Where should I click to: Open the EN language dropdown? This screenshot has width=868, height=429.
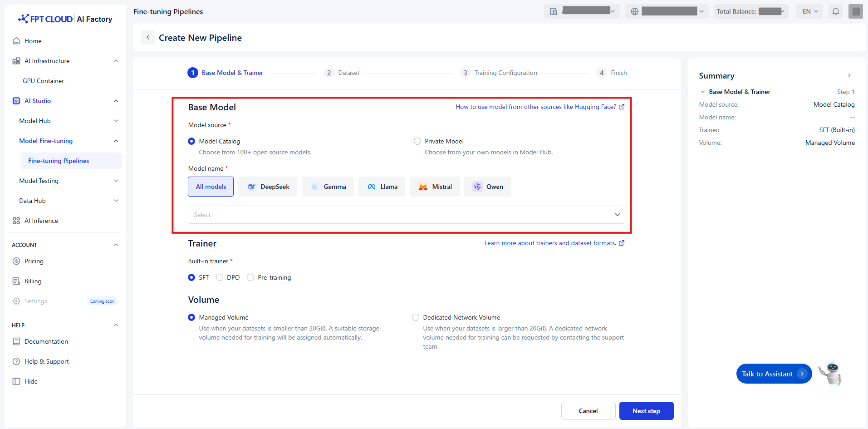[810, 11]
